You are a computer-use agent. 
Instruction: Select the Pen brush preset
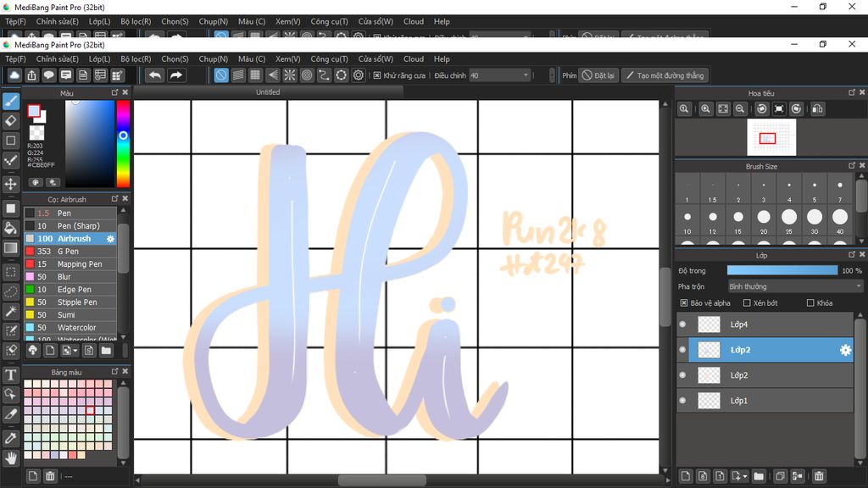[x=70, y=213]
